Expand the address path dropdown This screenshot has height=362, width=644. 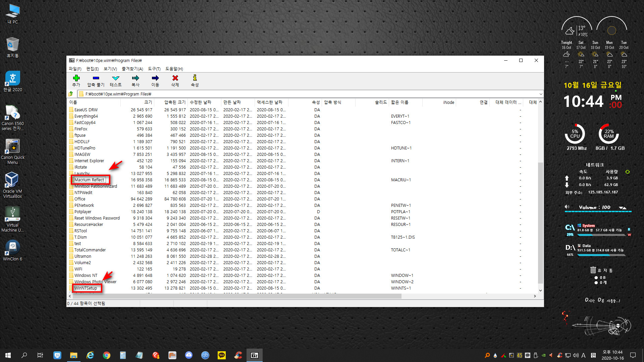tap(541, 94)
